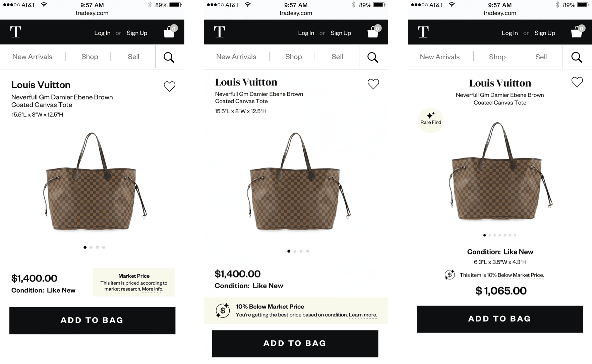Screen dimensions: 592x364
Task: Click the search magnifier on the left screen
Action: click(x=169, y=57)
